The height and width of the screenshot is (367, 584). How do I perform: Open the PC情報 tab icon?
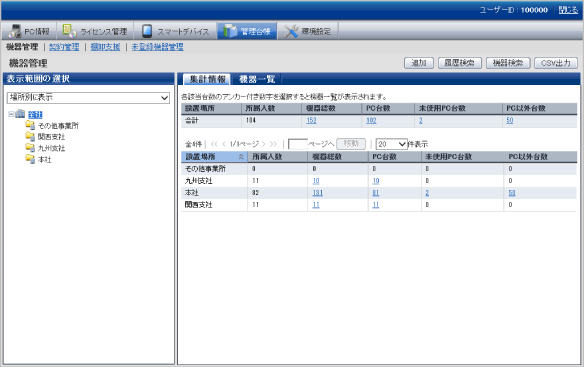(x=15, y=31)
